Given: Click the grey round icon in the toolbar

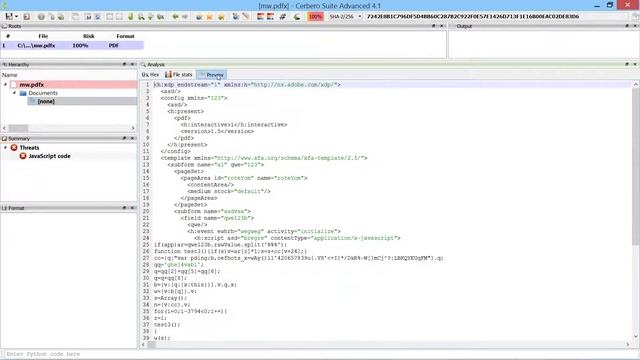Looking at the screenshot, I should coord(41,17).
